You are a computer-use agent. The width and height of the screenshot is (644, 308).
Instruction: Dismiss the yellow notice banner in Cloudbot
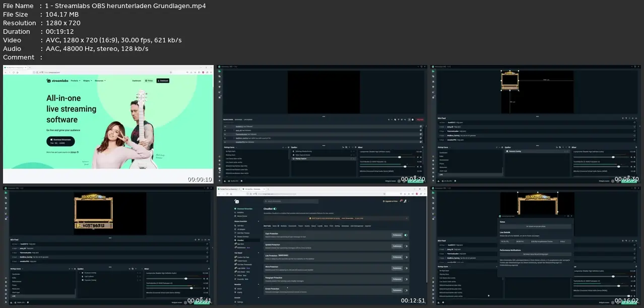pos(407,218)
